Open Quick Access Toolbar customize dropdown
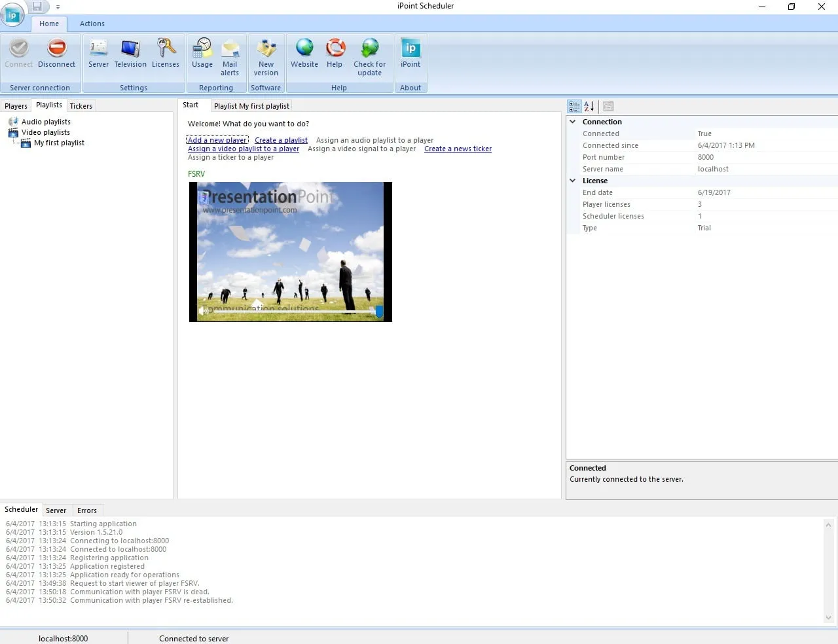 coord(58,7)
